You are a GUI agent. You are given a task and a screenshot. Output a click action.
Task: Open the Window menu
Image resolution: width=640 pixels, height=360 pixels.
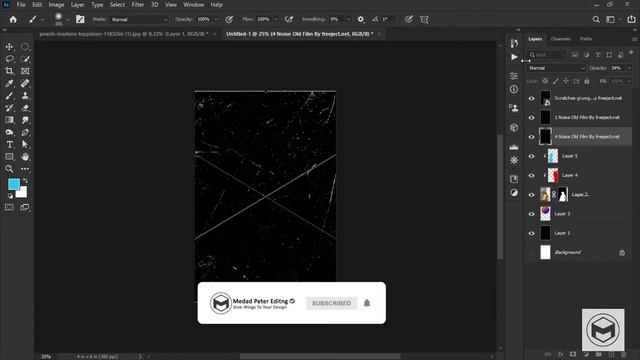[x=193, y=5]
